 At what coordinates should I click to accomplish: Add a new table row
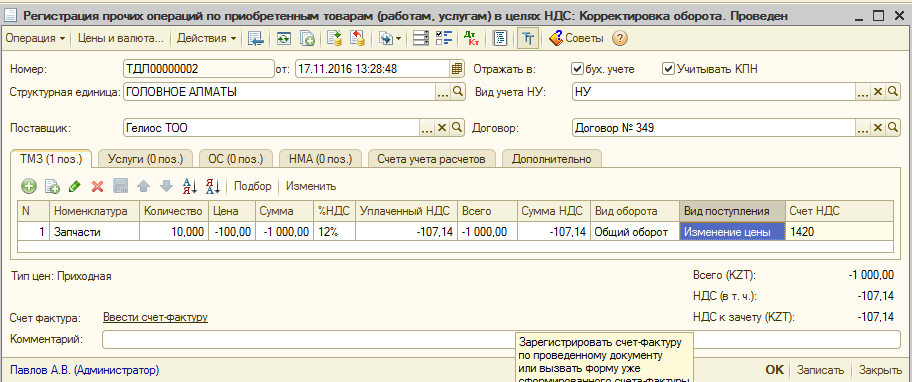(x=28, y=187)
